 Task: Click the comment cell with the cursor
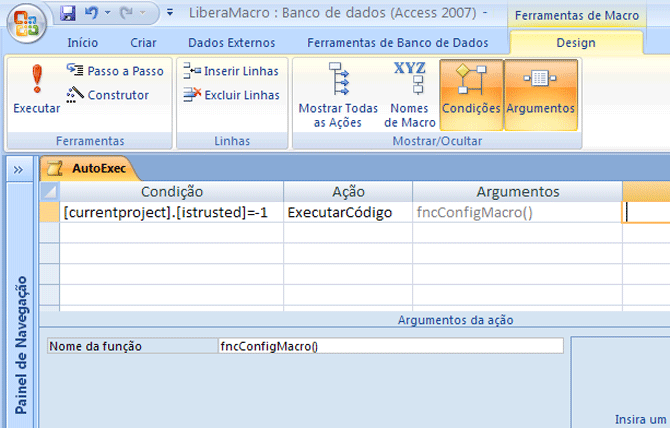(x=646, y=212)
